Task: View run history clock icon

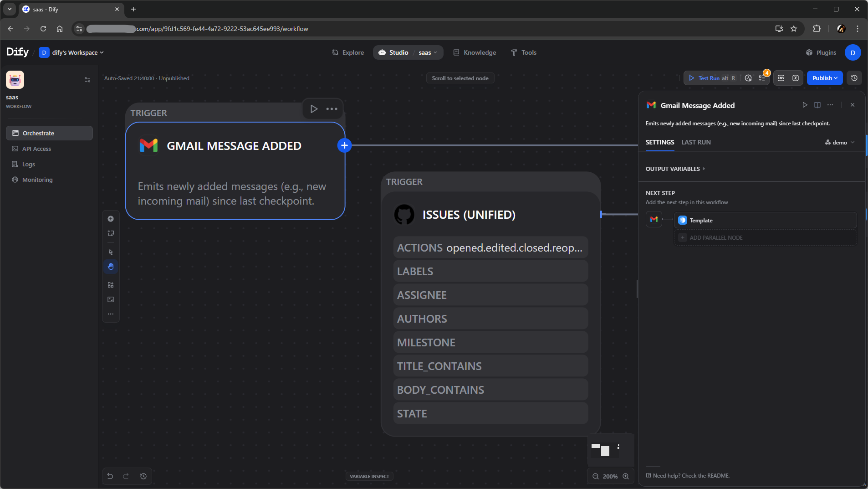Action: [x=748, y=78]
